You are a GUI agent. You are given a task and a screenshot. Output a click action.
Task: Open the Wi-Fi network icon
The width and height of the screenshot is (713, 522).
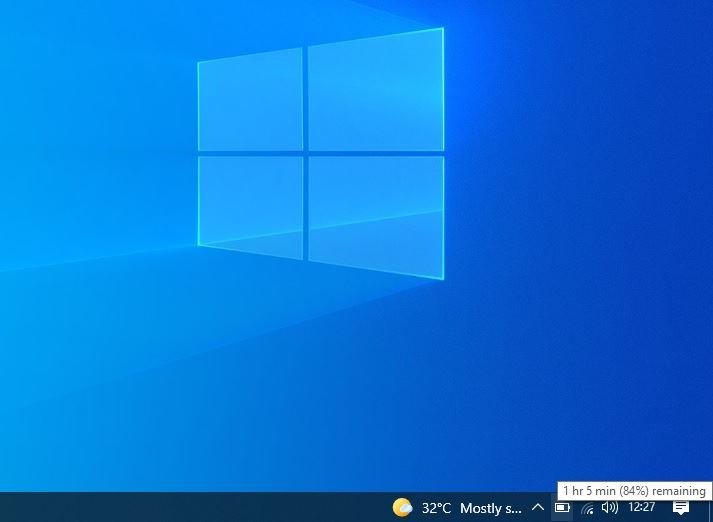[x=587, y=507]
